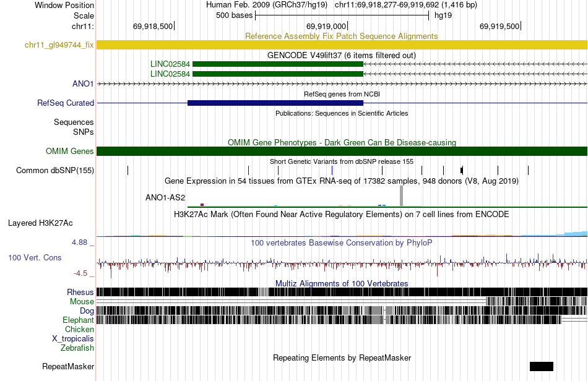Click the Short Genetic Variants dbSNP title

(342, 161)
